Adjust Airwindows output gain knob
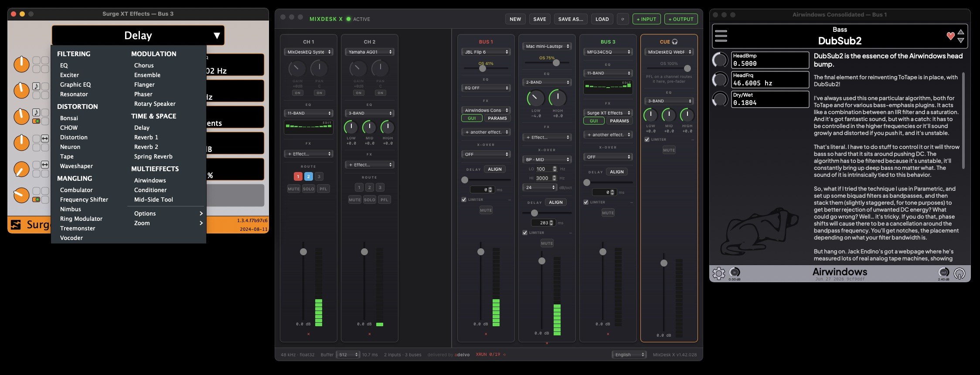 point(943,272)
